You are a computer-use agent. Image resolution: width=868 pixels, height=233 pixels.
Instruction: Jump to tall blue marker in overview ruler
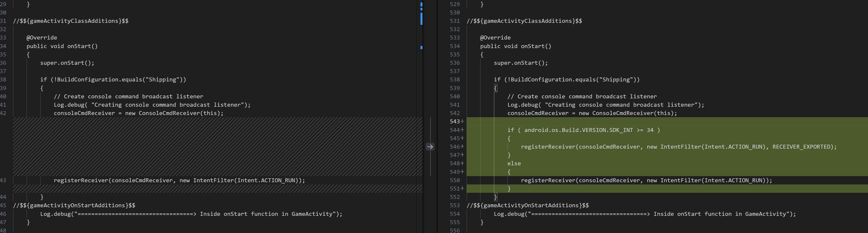[x=421, y=19]
